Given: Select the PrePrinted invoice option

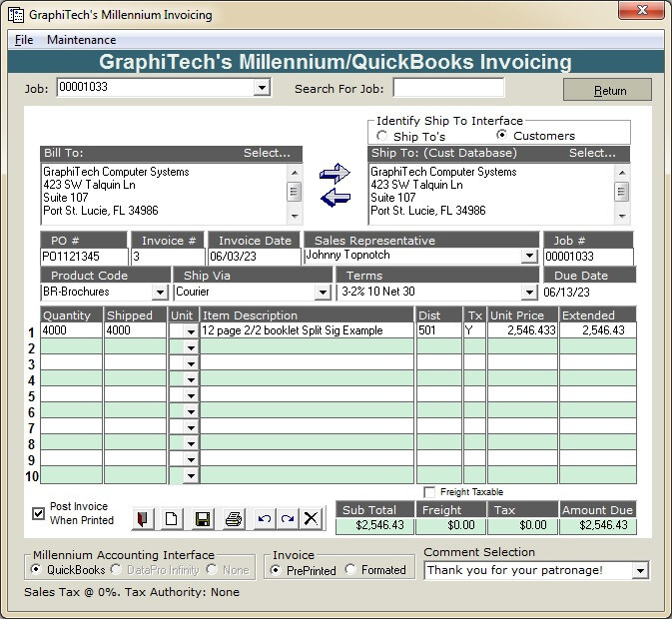Looking at the screenshot, I should click(276, 570).
